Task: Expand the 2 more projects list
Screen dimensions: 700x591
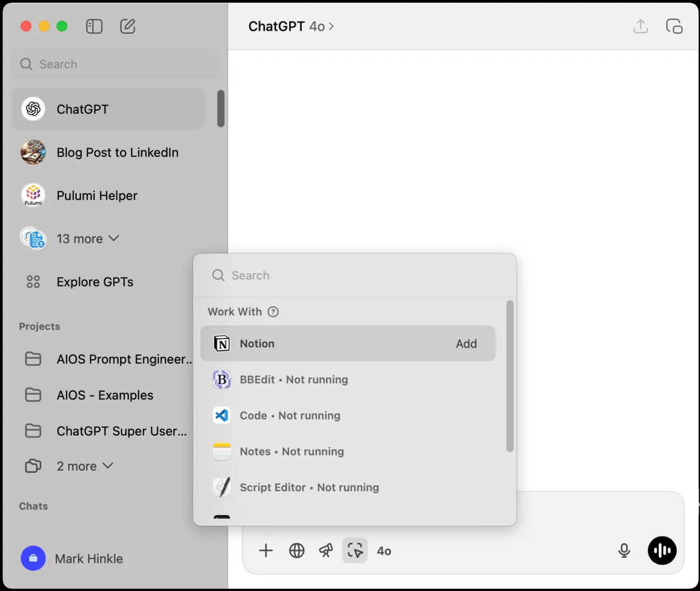Action: click(x=85, y=466)
